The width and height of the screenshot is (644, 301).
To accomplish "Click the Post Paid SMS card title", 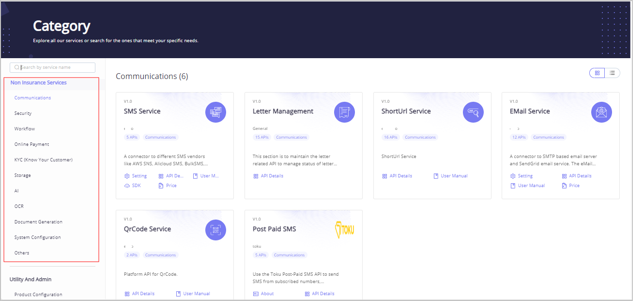I will tap(274, 229).
